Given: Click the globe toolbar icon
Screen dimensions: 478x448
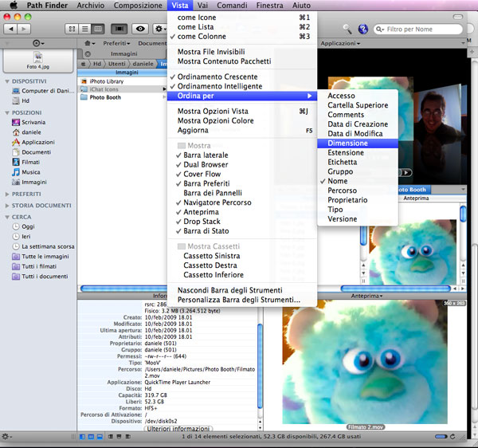Looking at the screenshot, I should coord(363,29).
